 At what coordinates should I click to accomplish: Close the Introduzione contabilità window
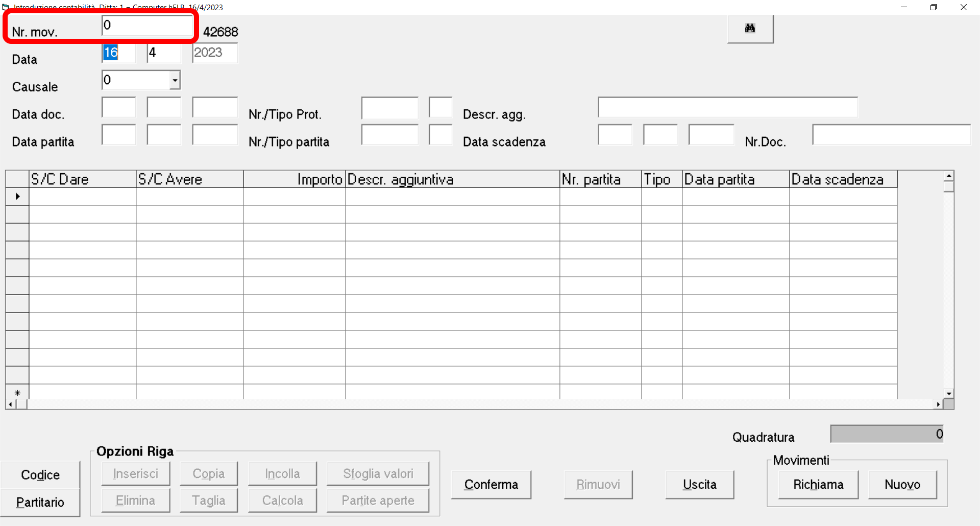point(964,7)
